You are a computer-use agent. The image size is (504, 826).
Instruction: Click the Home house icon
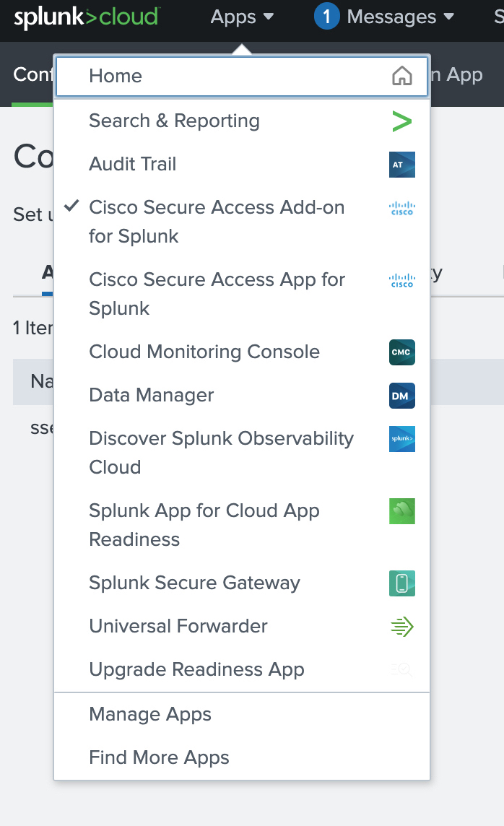click(401, 74)
